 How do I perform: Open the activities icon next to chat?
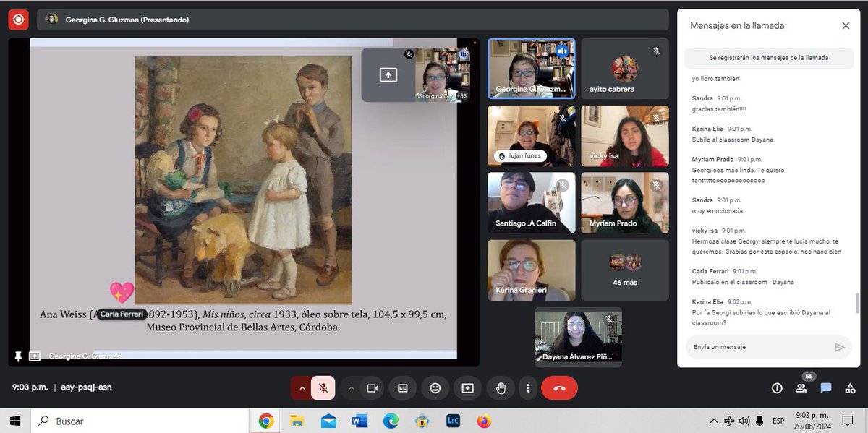tap(849, 388)
